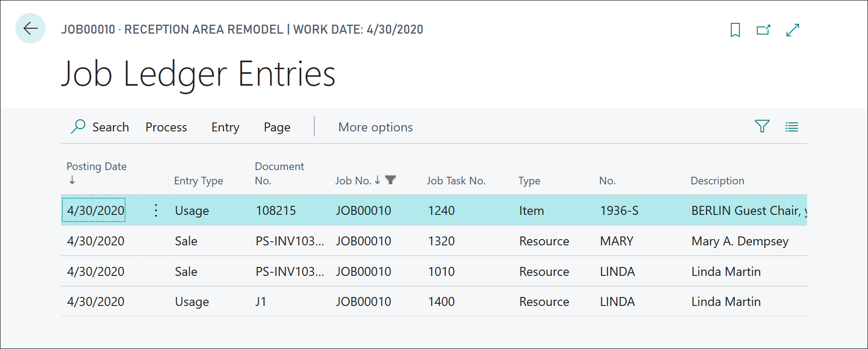Click Sale entry type in task 1010 row
The image size is (868, 349).
pyautogui.click(x=186, y=271)
